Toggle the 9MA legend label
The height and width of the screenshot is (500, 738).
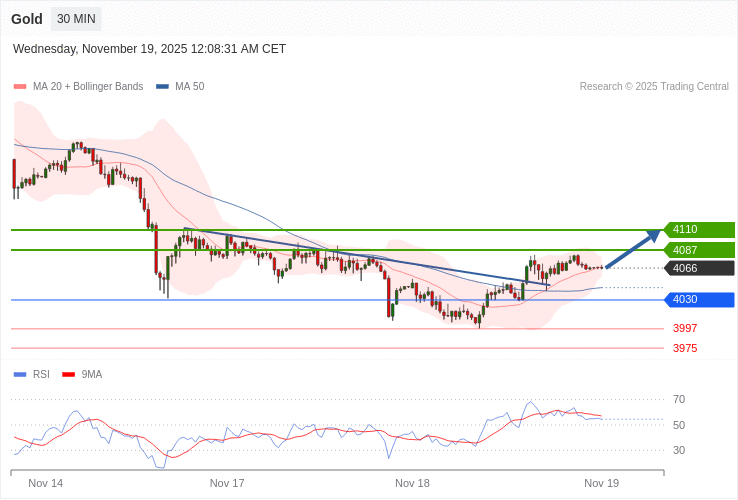[92, 375]
